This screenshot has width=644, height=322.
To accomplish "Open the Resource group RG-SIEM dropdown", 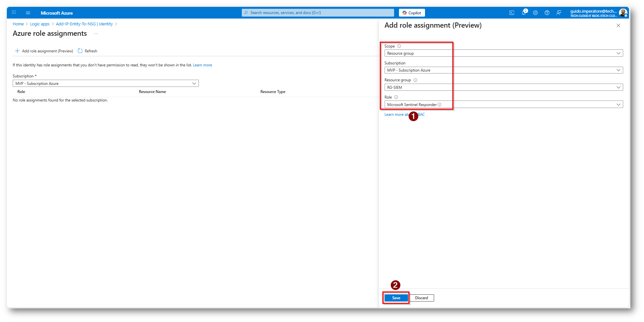I will [504, 87].
